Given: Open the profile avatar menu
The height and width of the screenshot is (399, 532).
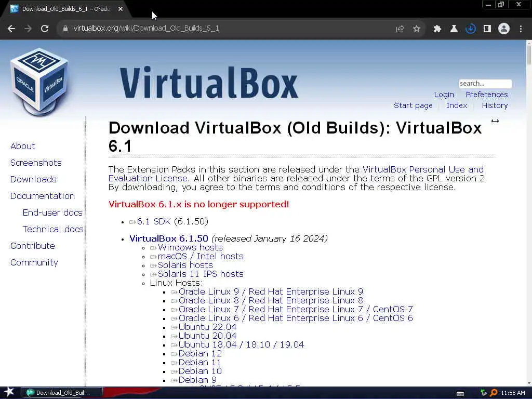Looking at the screenshot, I should [x=504, y=29].
